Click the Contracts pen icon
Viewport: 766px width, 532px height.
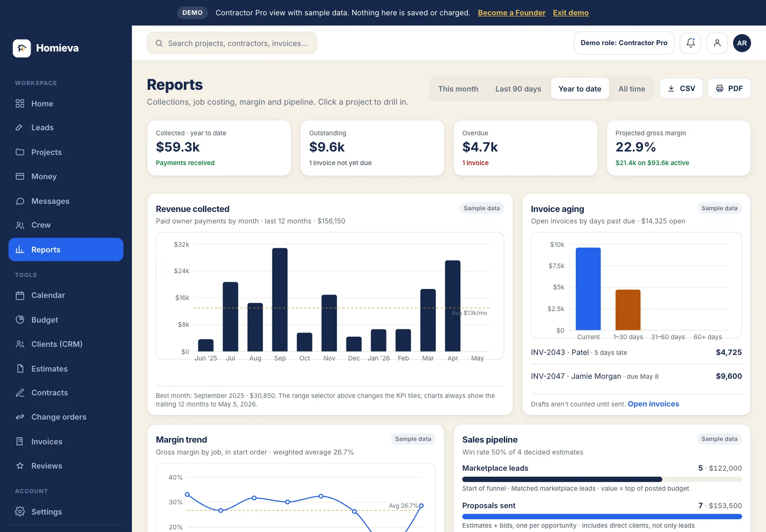point(20,393)
